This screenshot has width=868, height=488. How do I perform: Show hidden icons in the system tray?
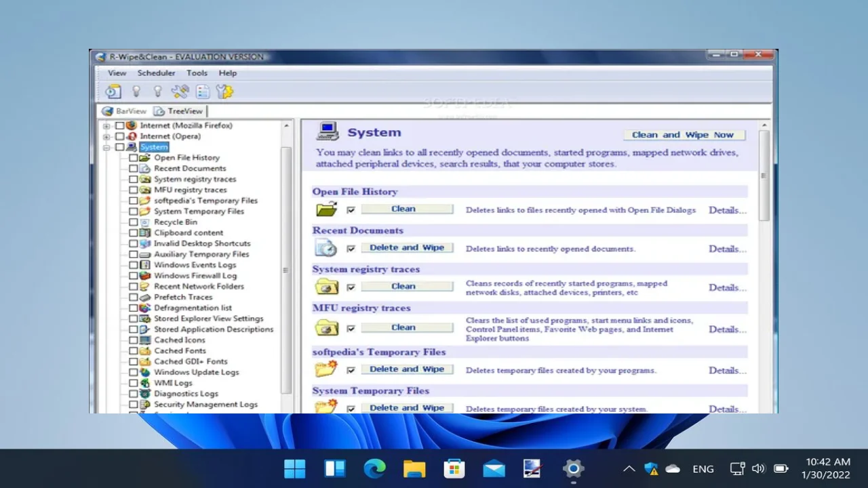(629, 468)
